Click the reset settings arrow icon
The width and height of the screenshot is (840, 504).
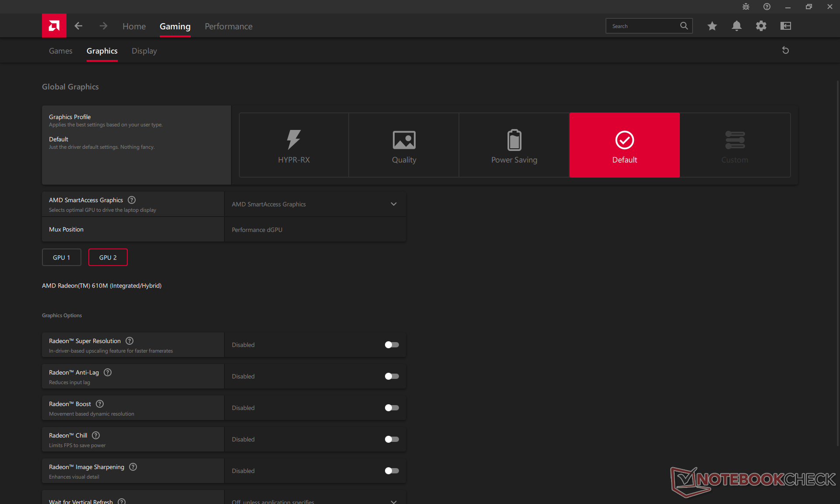pyautogui.click(x=785, y=50)
